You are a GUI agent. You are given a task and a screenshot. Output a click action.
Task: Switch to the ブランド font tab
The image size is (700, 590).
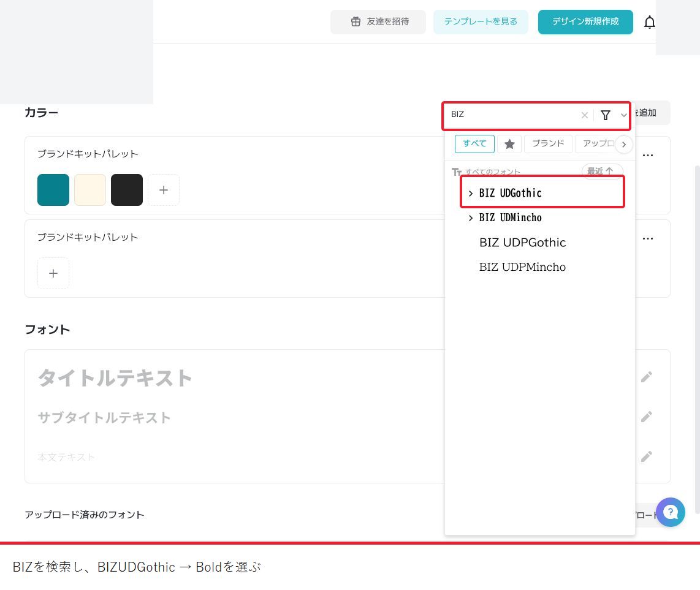[548, 144]
